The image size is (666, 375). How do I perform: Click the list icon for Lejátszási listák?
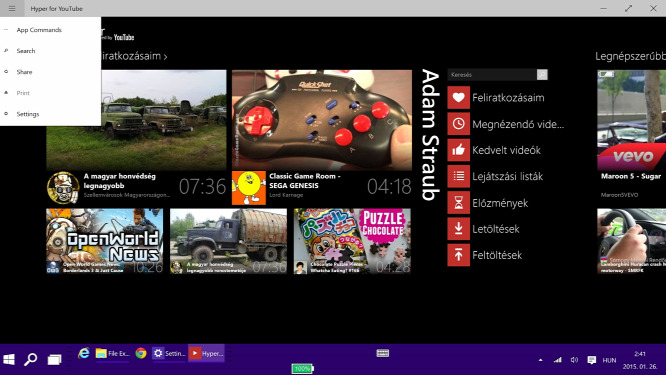coord(458,176)
